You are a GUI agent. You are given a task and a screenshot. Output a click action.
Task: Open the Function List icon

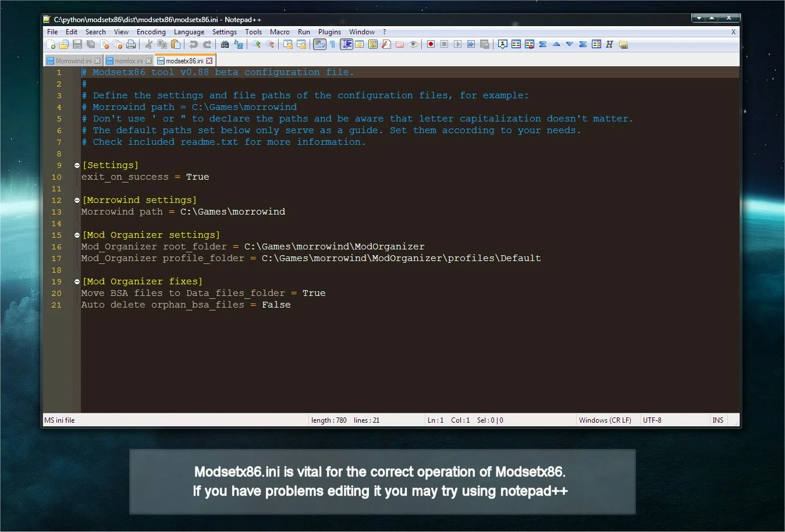click(386, 44)
